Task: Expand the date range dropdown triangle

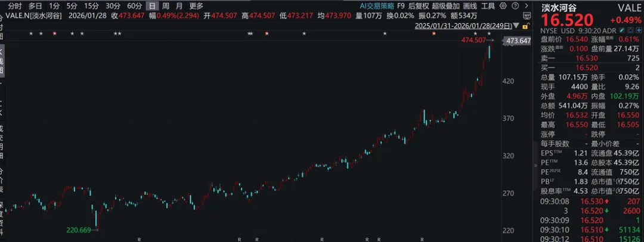Action: tap(516, 26)
